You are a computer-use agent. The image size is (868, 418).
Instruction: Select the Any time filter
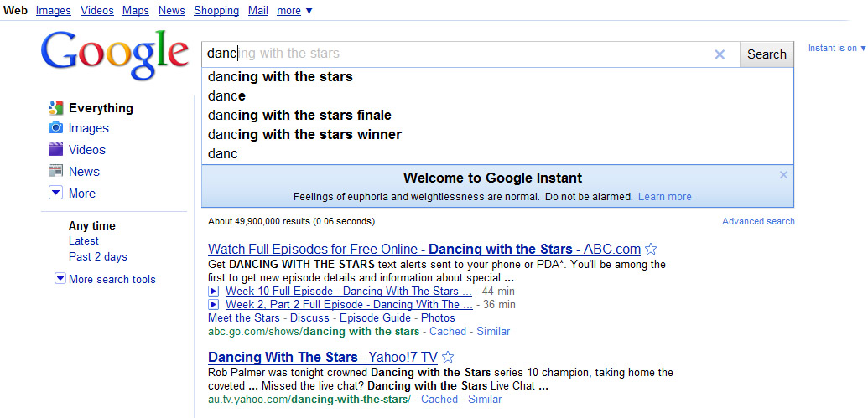92,225
